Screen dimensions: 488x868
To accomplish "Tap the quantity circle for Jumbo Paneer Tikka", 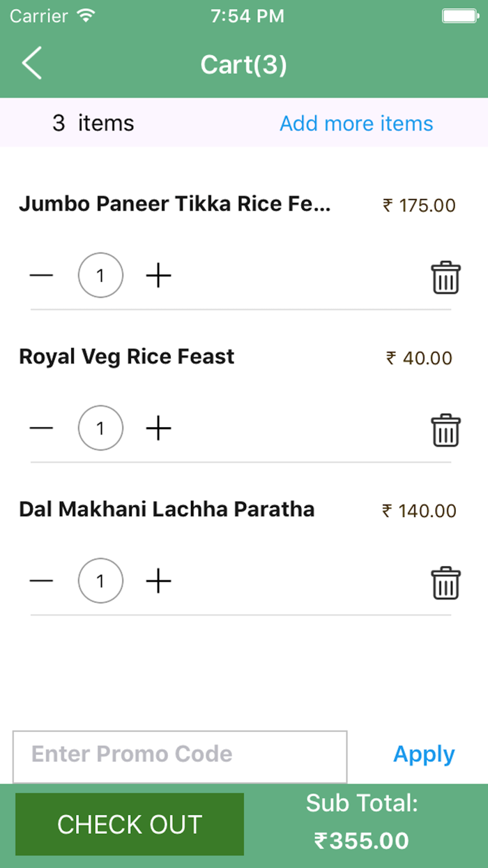I will click(100, 276).
